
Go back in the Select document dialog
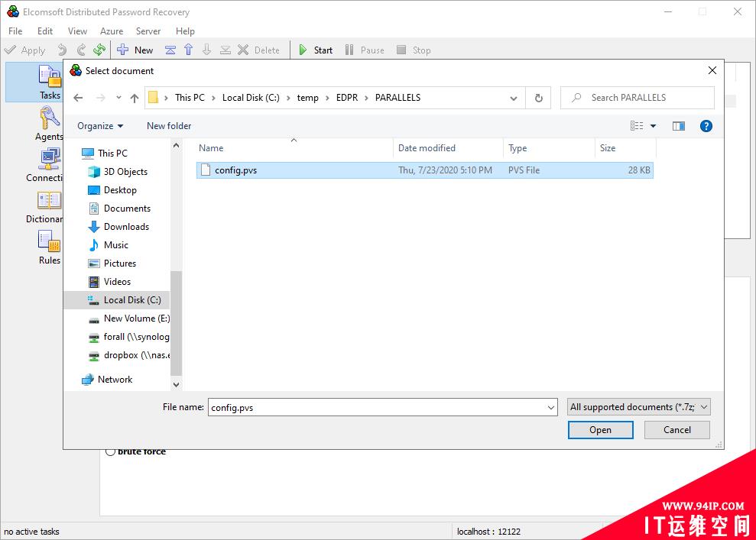click(78, 98)
